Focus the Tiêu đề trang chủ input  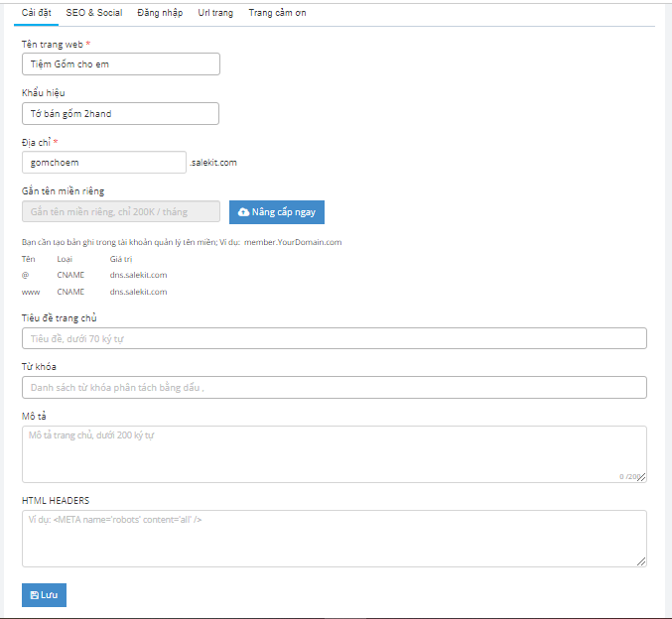[x=334, y=338]
